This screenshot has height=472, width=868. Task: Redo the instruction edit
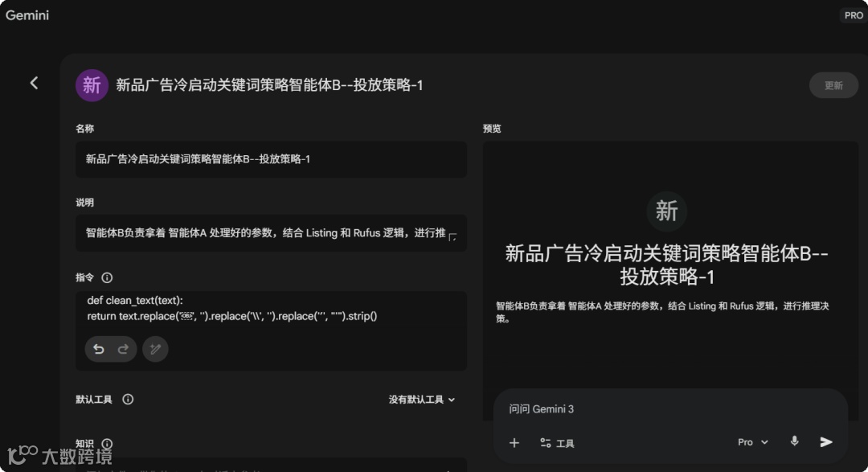point(123,349)
